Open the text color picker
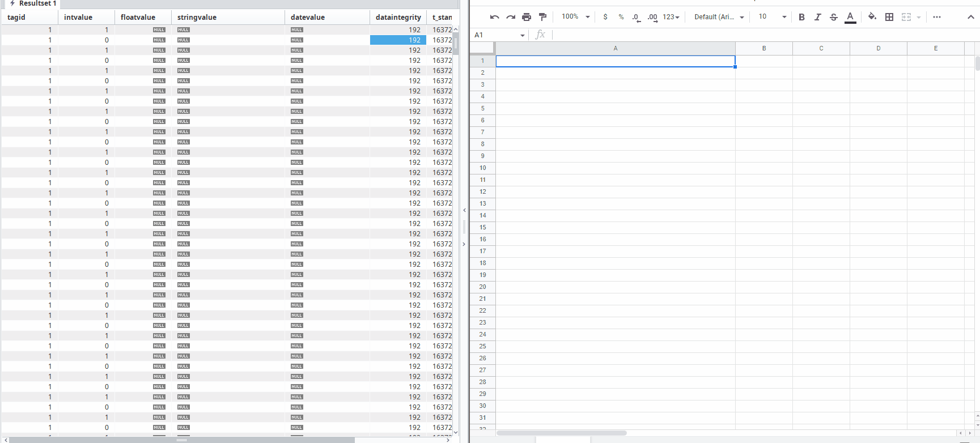Image resolution: width=980 pixels, height=443 pixels. pyautogui.click(x=850, y=18)
